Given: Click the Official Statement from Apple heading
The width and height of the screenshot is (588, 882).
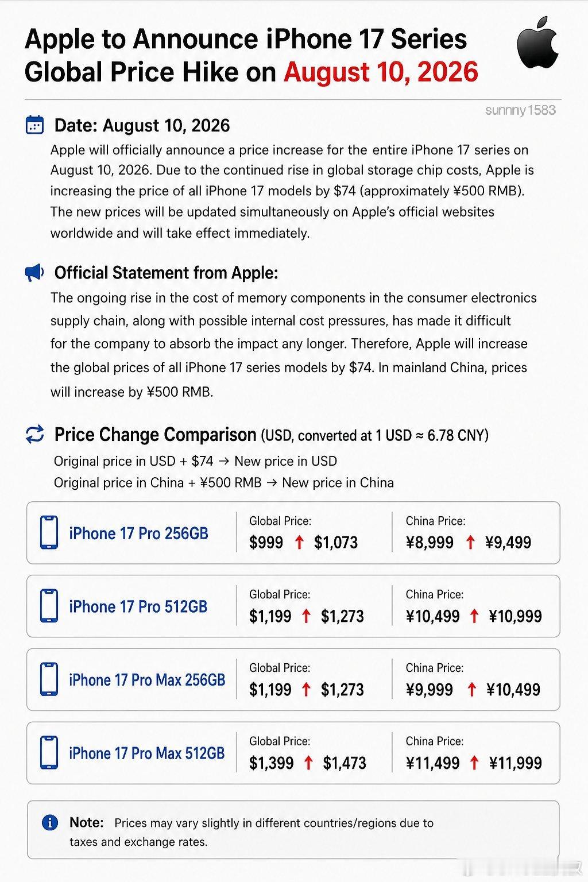Looking at the screenshot, I should point(166,273).
